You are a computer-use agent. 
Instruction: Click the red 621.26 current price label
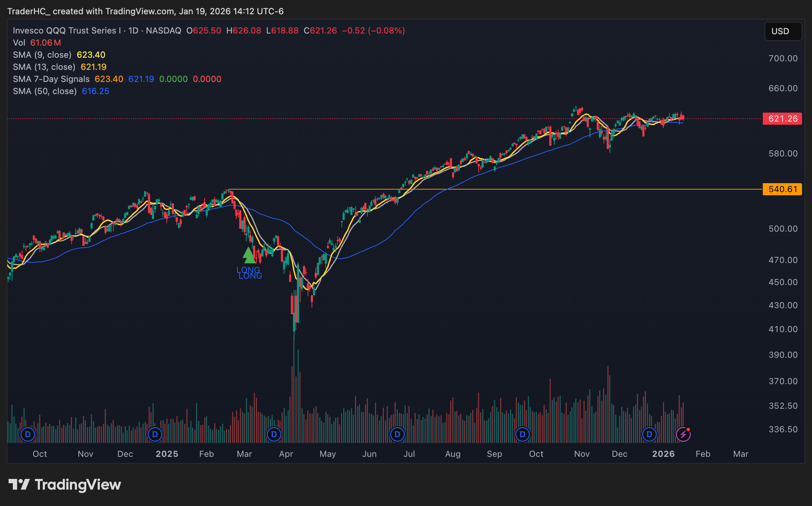[x=782, y=119]
